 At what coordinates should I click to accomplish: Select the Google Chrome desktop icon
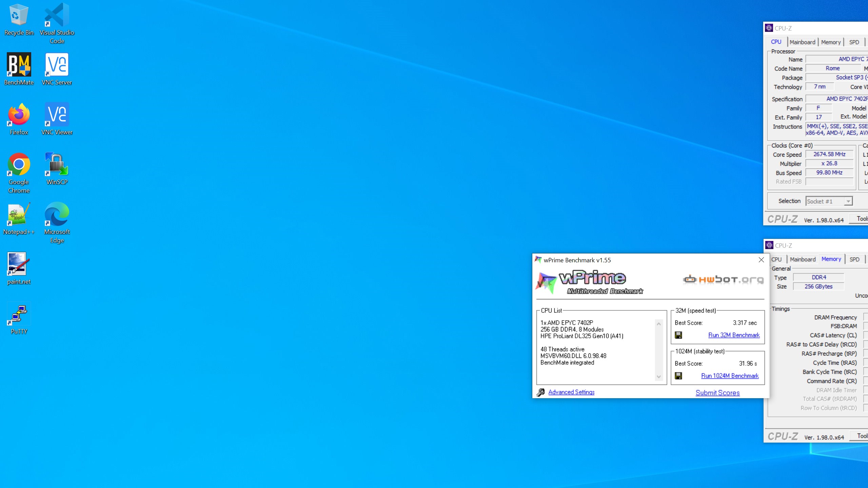click(19, 173)
